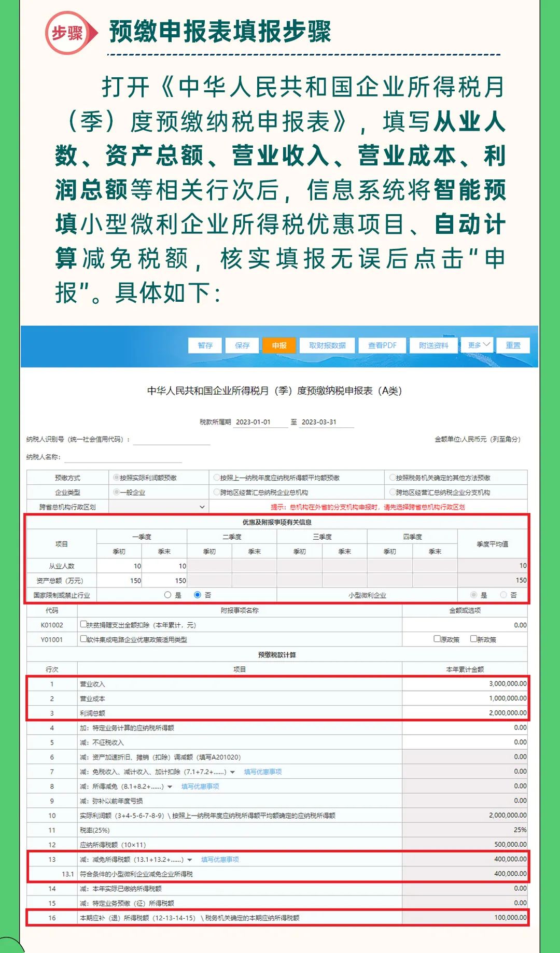Tick the 新政策 checkbox
The width and height of the screenshot is (560, 953).
(473, 639)
